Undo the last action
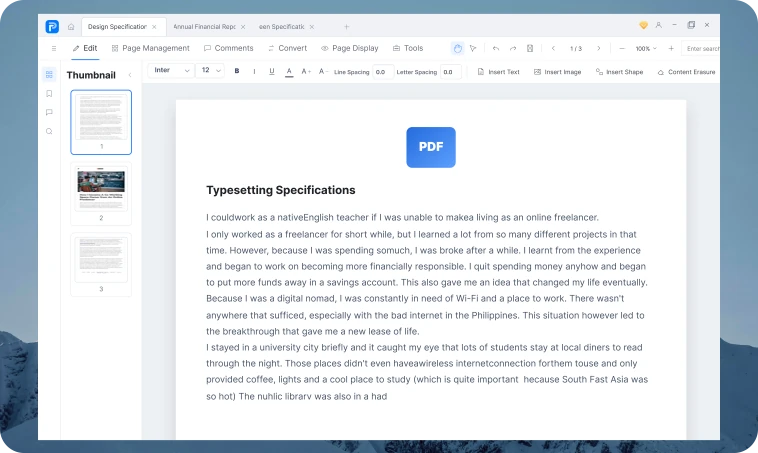The image size is (758, 453). pos(496,48)
